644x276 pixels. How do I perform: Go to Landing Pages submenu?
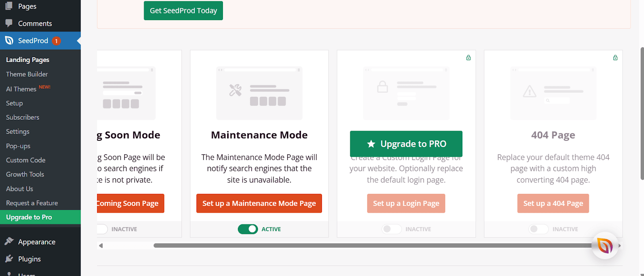coord(28,60)
